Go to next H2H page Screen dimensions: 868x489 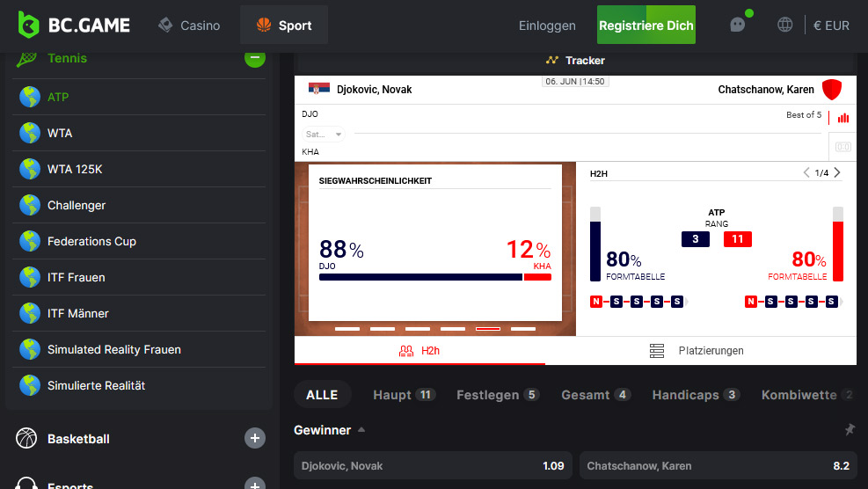(x=837, y=172)
